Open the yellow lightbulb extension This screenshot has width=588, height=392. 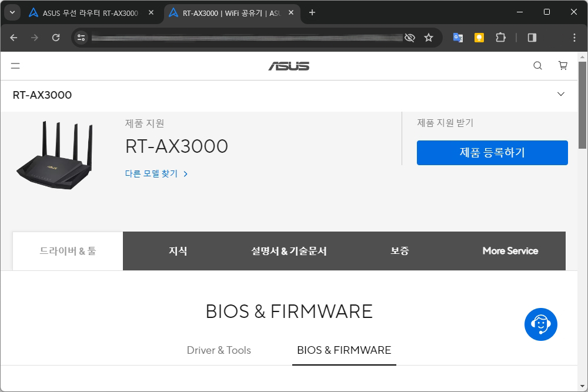(x=479, y=38)
